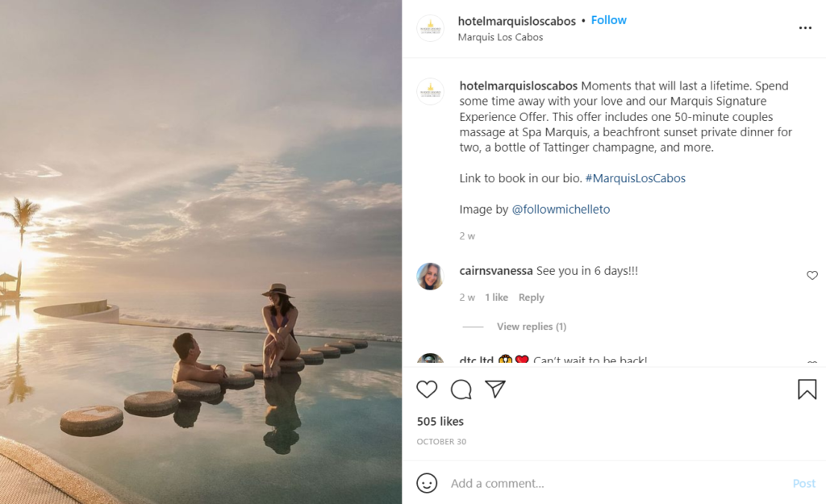This screenshot has height=504, width=826.
Task: Like cairnsvanessa's comment with the small heart
Action: pos(812,276)
